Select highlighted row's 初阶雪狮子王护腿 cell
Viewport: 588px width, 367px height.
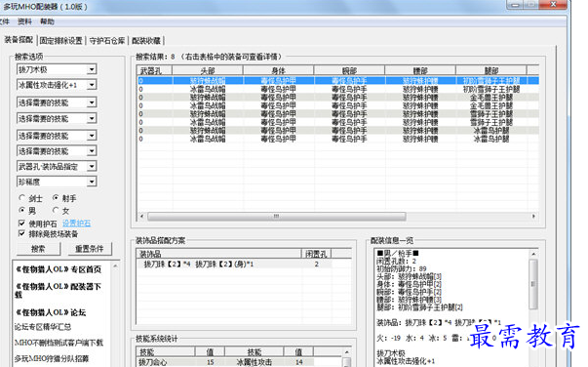tap(491, 81)
